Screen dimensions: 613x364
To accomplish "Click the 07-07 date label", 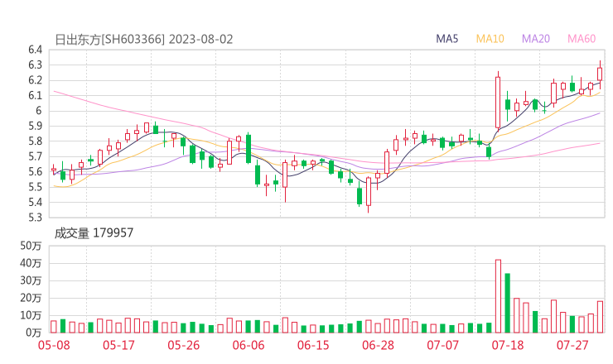I will 443,345.
